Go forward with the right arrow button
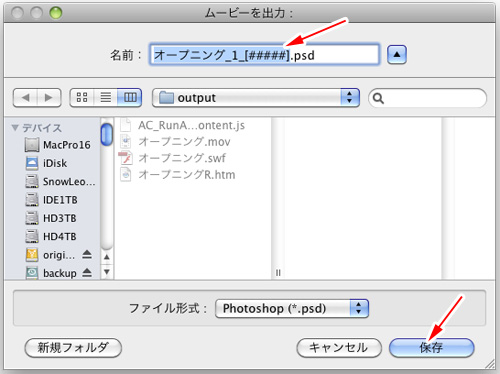 49,98
